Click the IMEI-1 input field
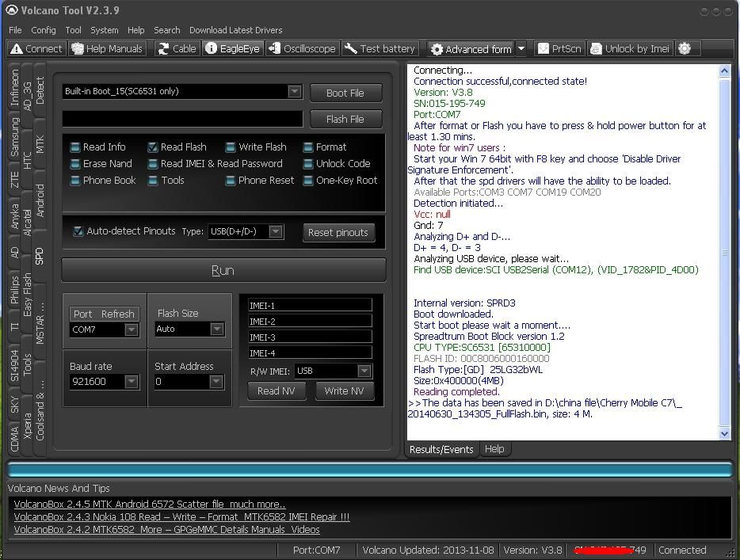This screenshot has height=560, width=740. (309, 306)
